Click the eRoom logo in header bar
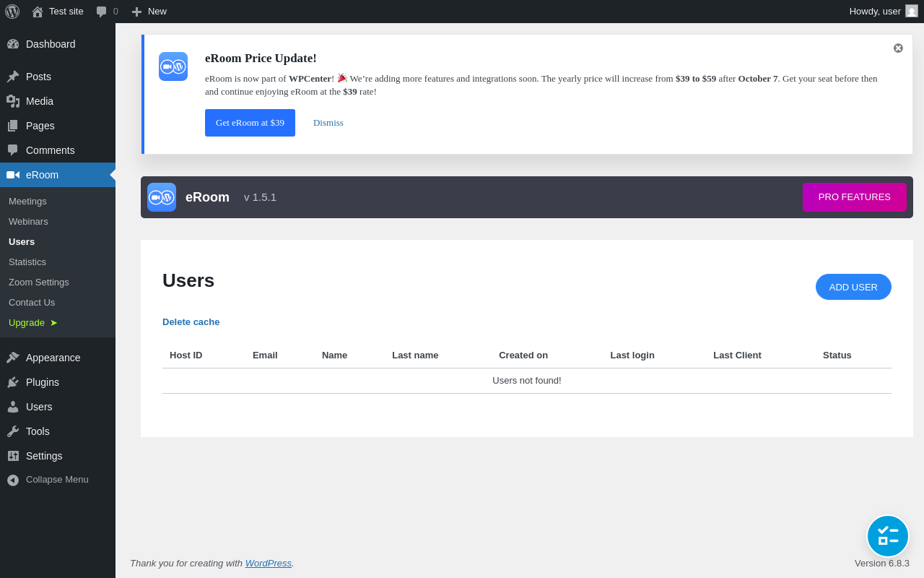 [x=162, y=197]
